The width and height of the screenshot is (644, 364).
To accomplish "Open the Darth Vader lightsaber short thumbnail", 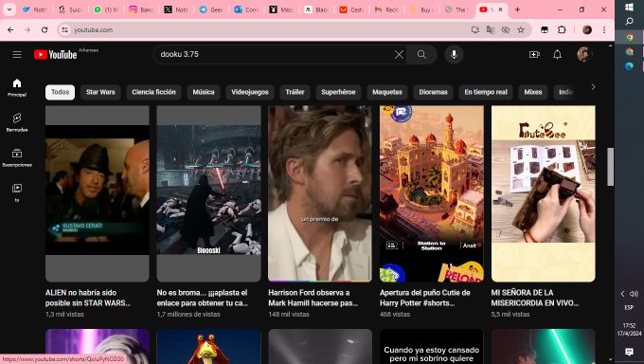I will coord(208,193).
